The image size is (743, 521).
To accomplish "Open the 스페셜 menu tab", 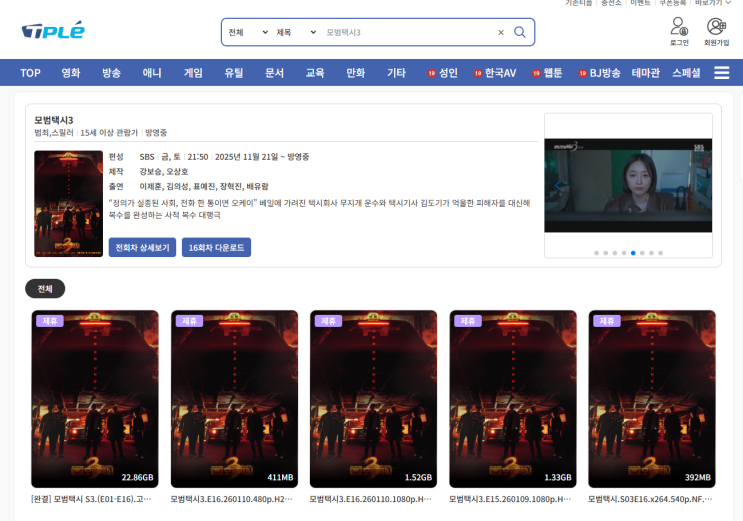I will click(686, 73).
